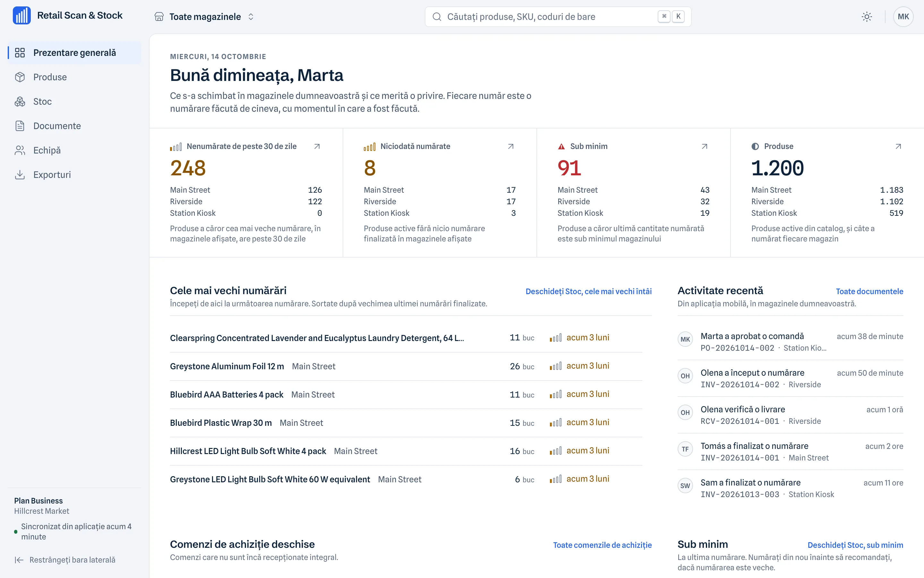Collapse sidebar via Restrângeți bara laterală
This screenshot has width=924, height=578.
coord(65,560)
